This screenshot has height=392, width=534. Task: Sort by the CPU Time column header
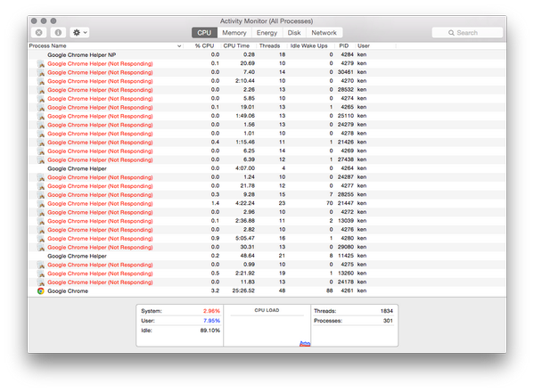236,45
